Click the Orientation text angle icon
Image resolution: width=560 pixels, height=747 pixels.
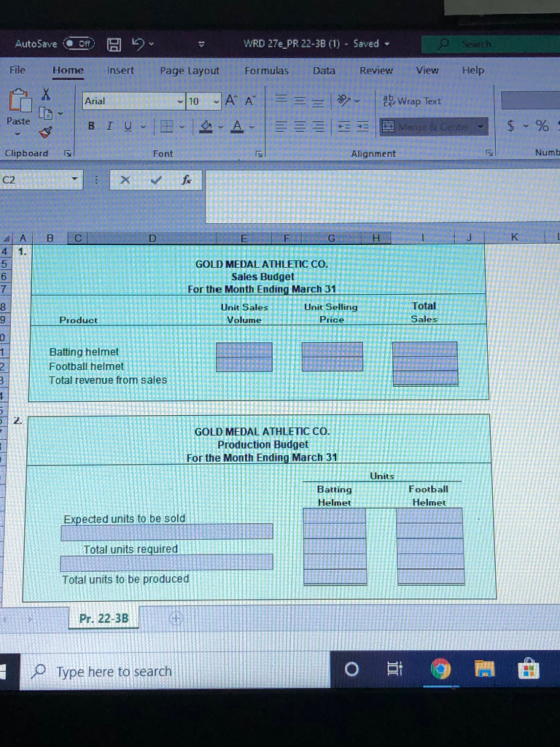coord(344,101)
